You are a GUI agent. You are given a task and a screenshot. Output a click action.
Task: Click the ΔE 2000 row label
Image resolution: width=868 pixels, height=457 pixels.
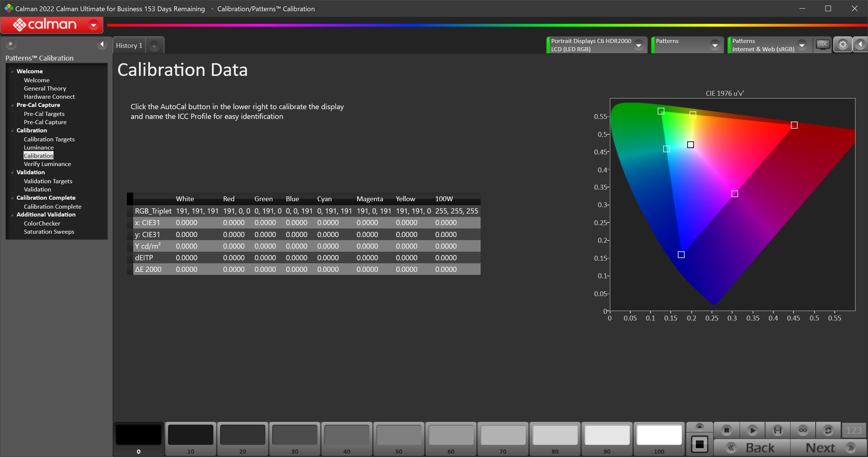point(148,269)
